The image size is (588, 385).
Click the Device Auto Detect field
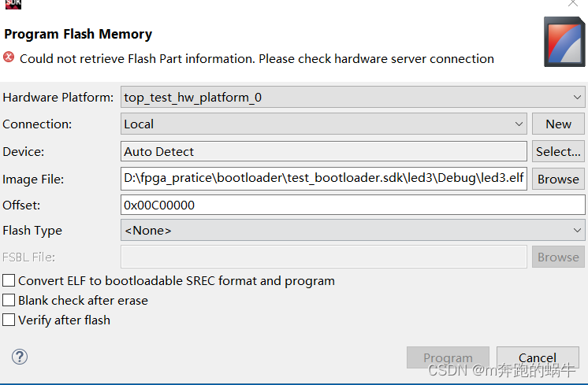pyautogui.click(x=324, y=151)
